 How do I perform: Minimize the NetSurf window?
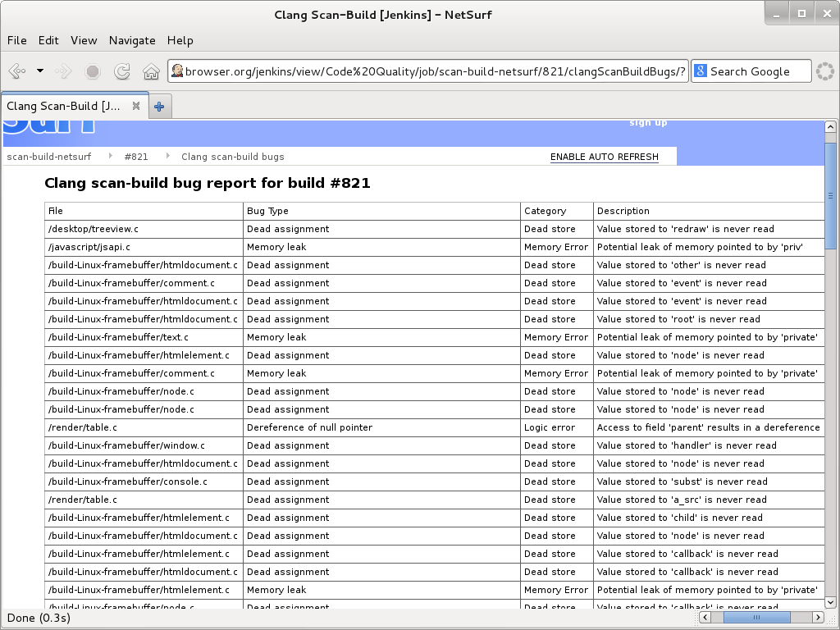point(777,13)
